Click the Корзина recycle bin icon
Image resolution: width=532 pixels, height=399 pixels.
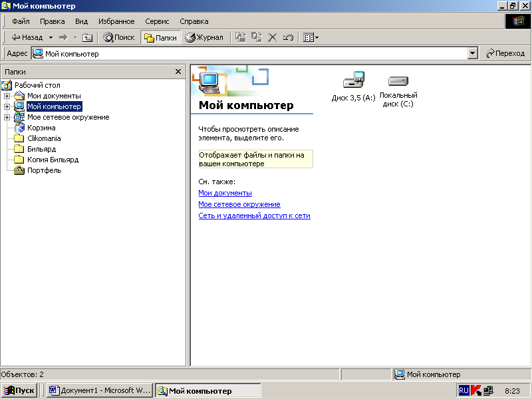[19, 128]
